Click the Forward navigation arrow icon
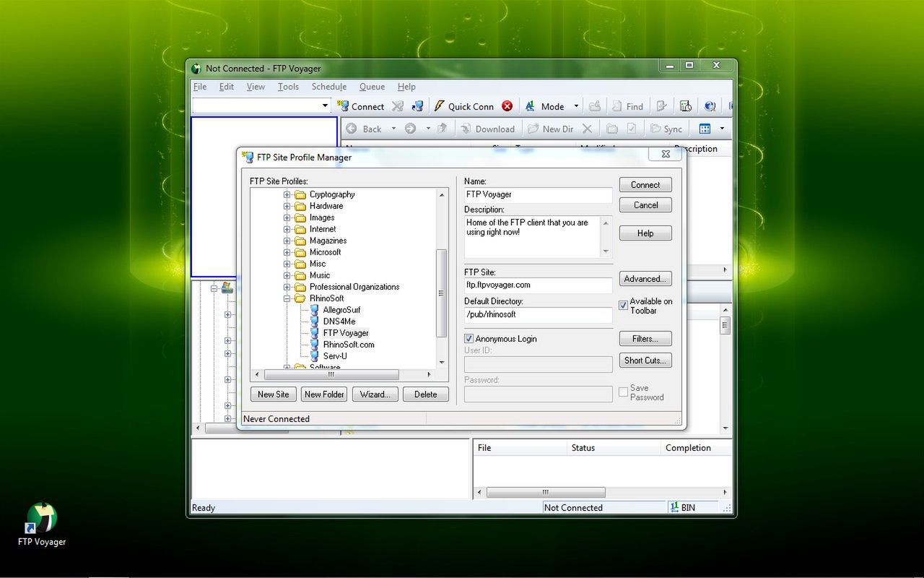 coord(410,129)
